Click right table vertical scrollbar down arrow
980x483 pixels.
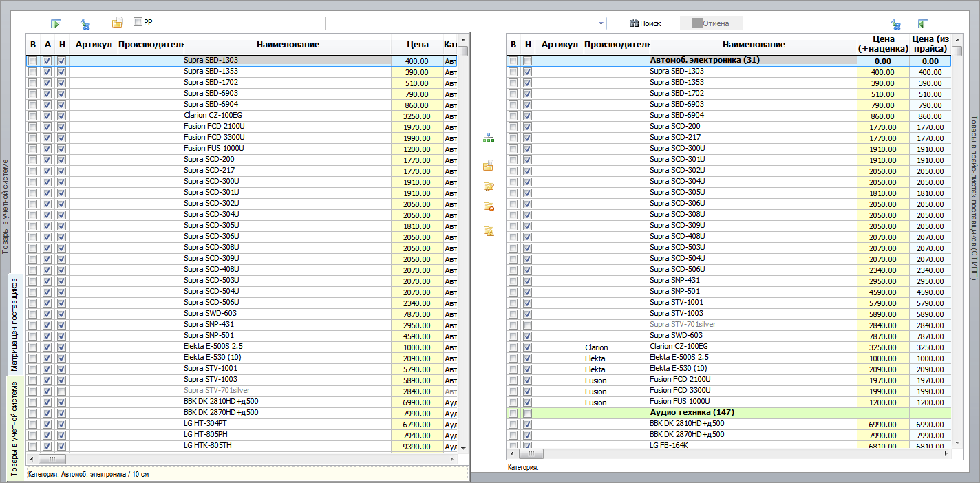pyautogui.click(x=957, y=443)
